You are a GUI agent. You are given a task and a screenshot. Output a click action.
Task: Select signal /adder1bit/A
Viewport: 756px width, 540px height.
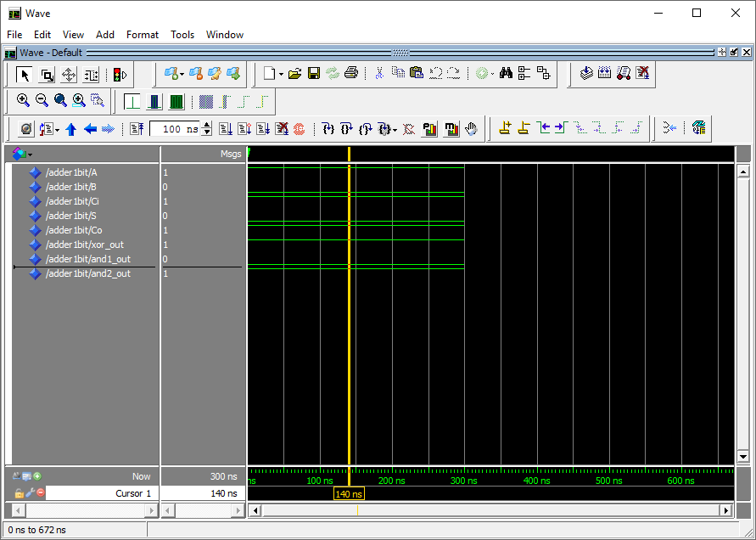(x=71, y=172)
